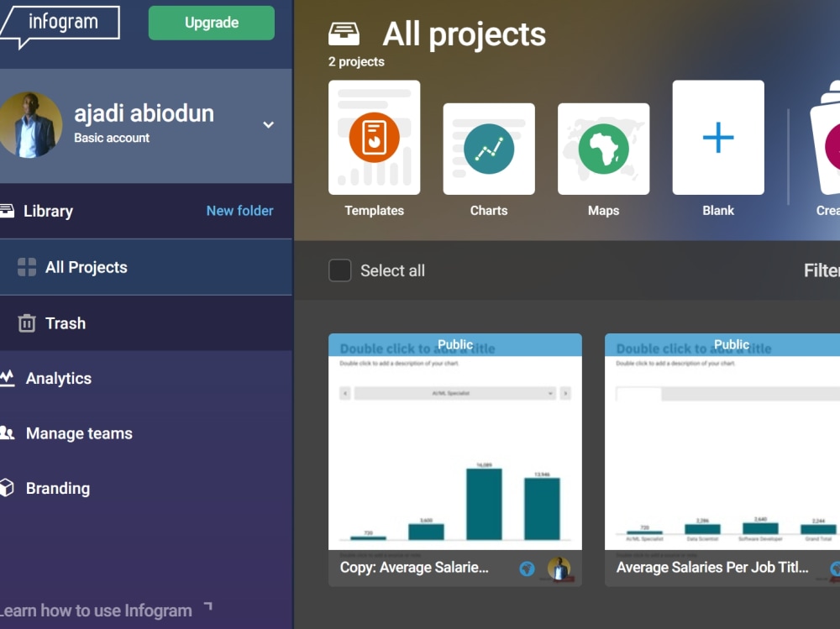840x629 pixels.
Task: Click the Trash bin icon
Action: pos(27,323)
